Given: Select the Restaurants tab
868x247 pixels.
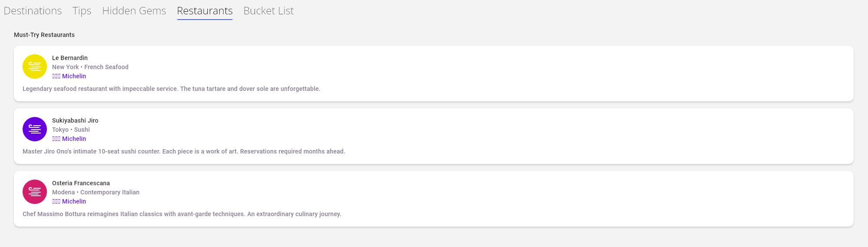Looking at the screenshot, I should 205,11.
